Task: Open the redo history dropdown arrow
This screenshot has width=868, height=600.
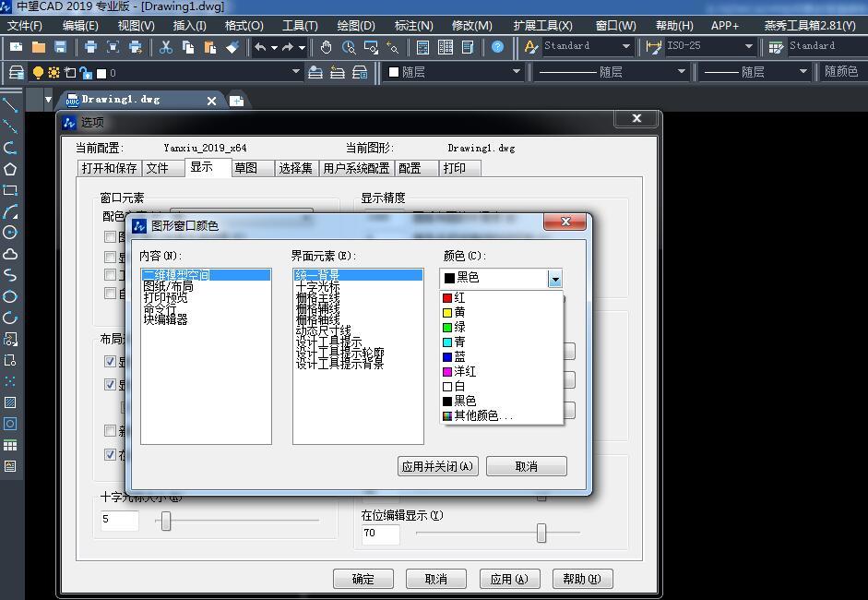Action: tap(302, 48)
